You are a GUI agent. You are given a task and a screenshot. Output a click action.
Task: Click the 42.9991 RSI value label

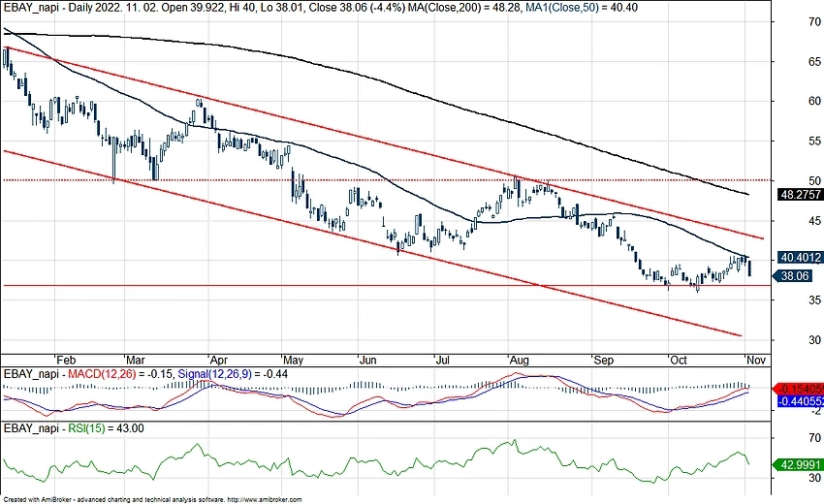tap(800, 464)
